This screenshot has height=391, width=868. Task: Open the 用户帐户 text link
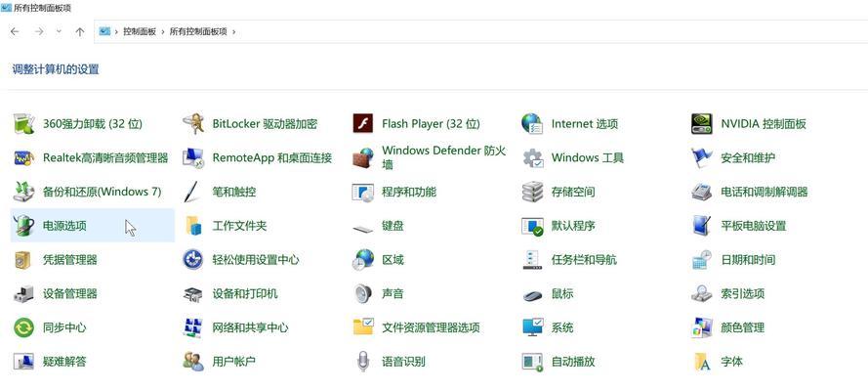[233, 362]
